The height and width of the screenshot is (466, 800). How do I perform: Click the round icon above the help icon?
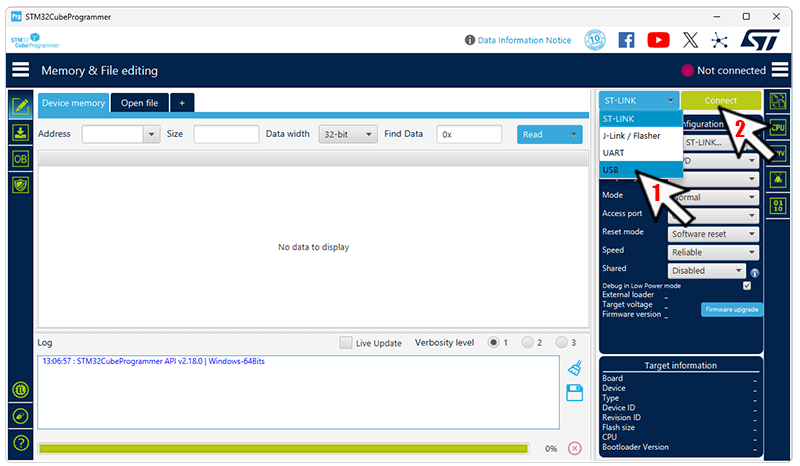click(20, 416)
